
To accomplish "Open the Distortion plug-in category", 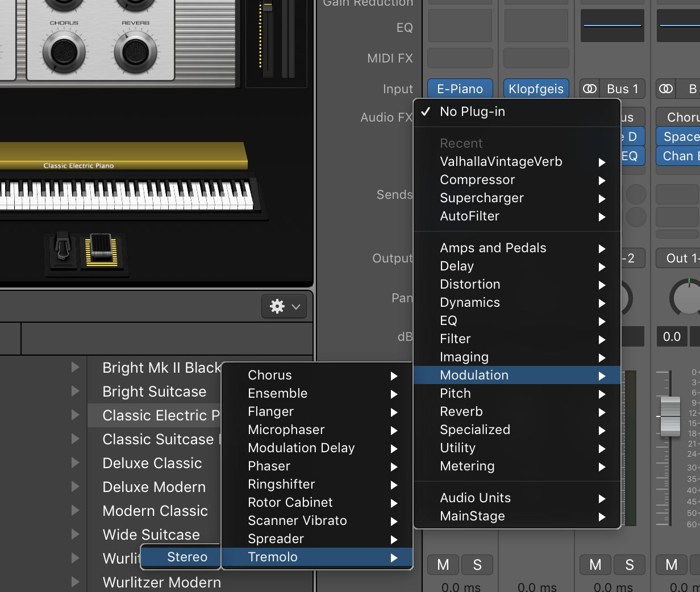I will [x=517, y=285].
